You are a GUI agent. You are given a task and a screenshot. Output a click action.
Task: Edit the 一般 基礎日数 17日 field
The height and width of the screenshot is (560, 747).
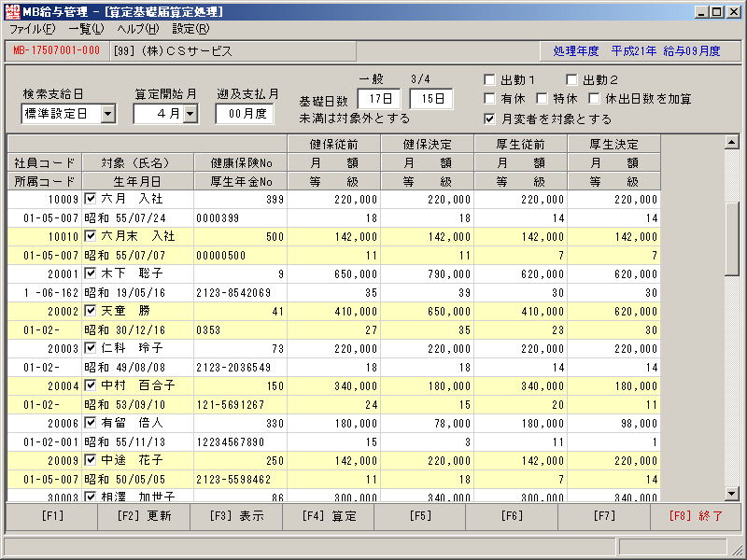[379, 99]
